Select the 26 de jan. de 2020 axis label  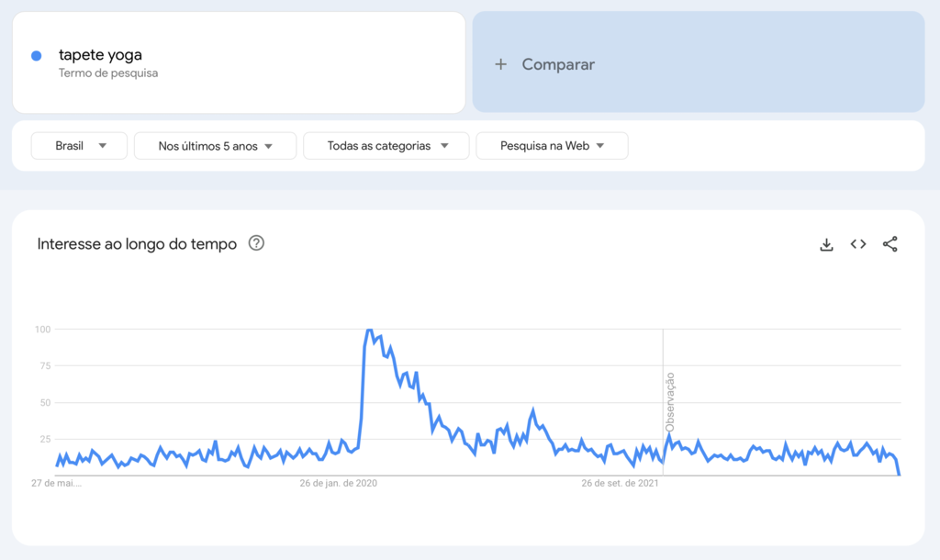[337, 481]
